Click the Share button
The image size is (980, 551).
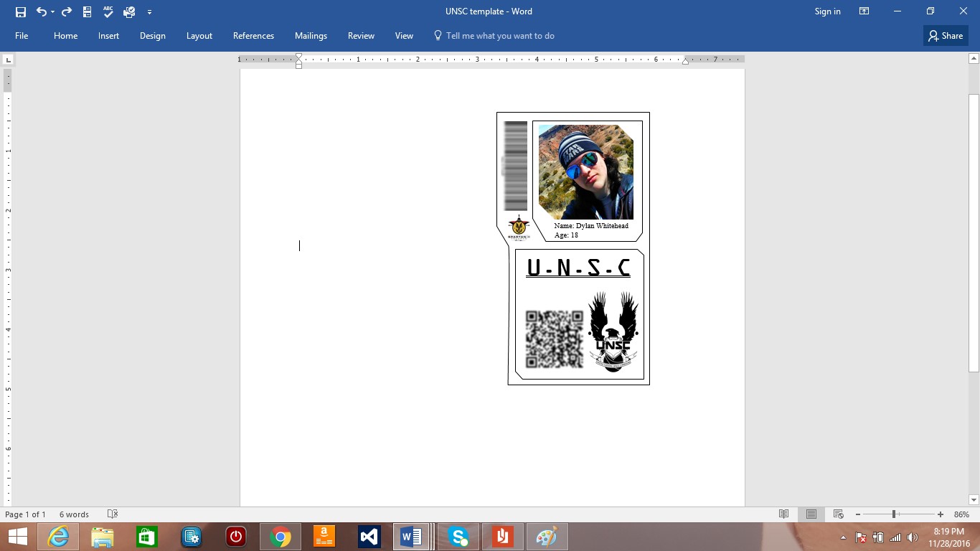point(946,36)
